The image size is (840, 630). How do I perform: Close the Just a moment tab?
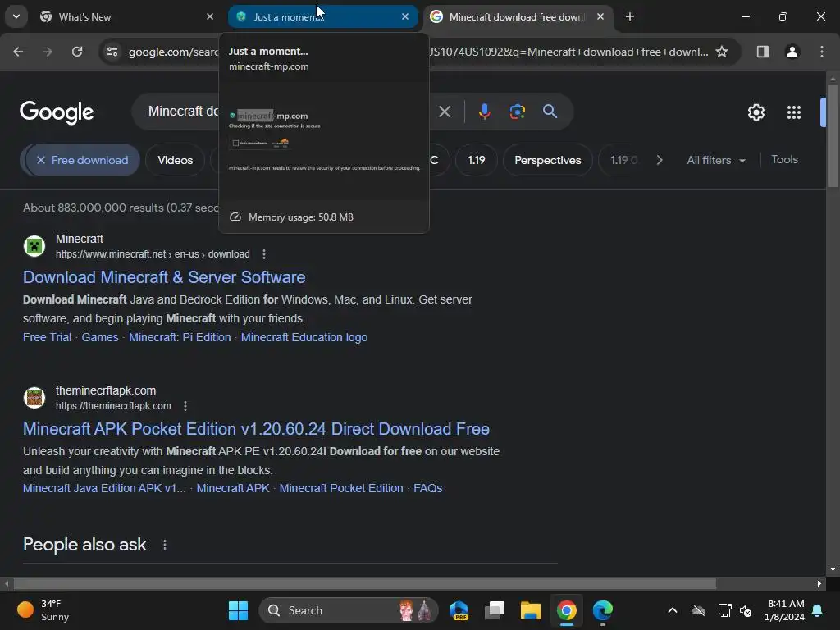click(x=405, y=16)
